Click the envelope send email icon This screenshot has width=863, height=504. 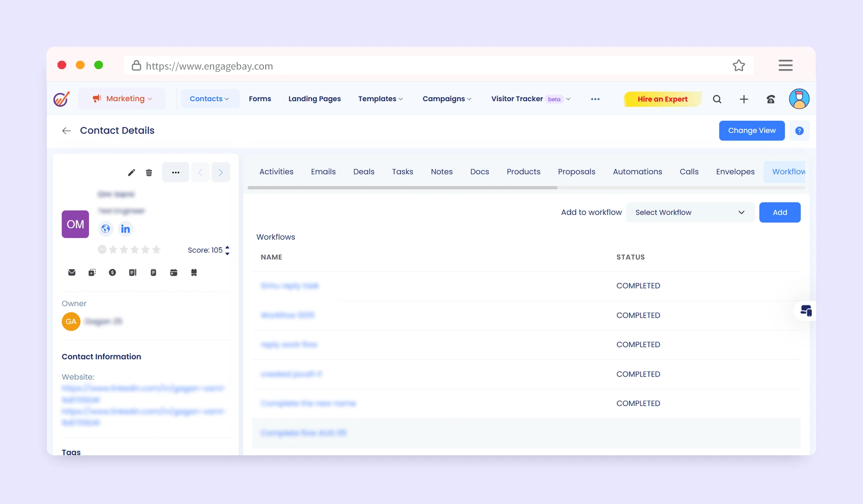pyautogui.click(x=72, y=273)
